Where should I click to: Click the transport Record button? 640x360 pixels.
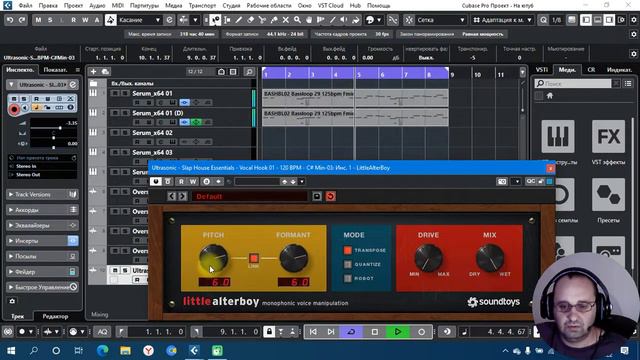(x=421, y=332)
